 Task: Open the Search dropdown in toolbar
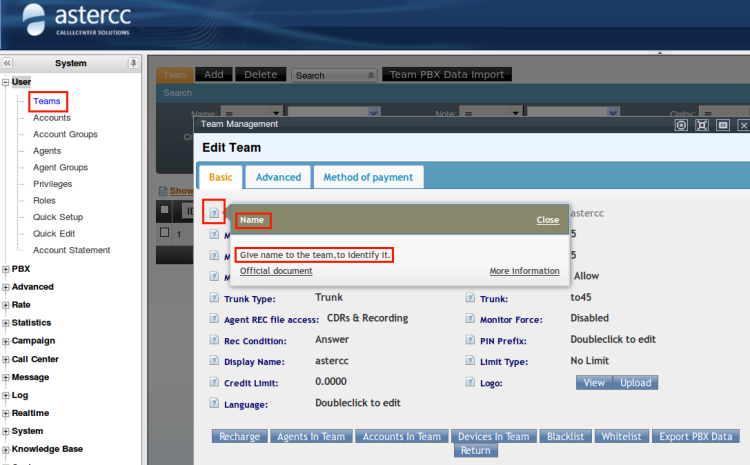335,75
